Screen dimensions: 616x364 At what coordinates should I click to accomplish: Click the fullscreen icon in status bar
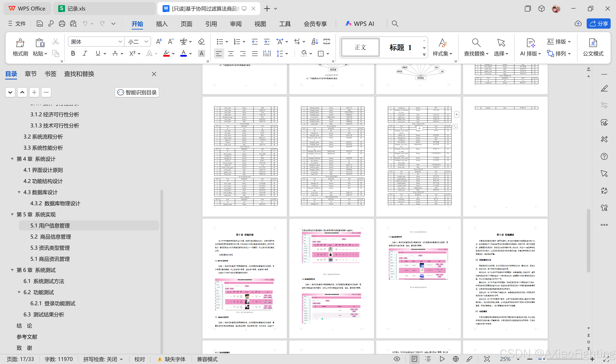coord(606,359)
